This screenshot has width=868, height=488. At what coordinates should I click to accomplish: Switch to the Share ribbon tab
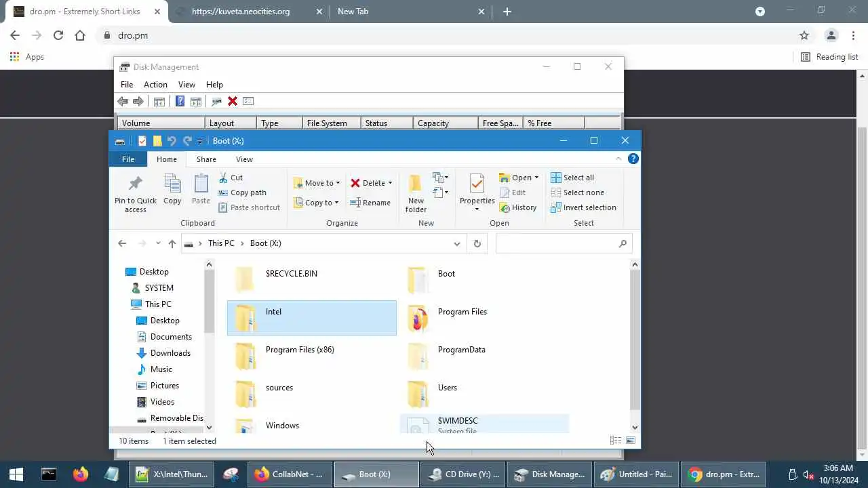[x=206, y=159]
